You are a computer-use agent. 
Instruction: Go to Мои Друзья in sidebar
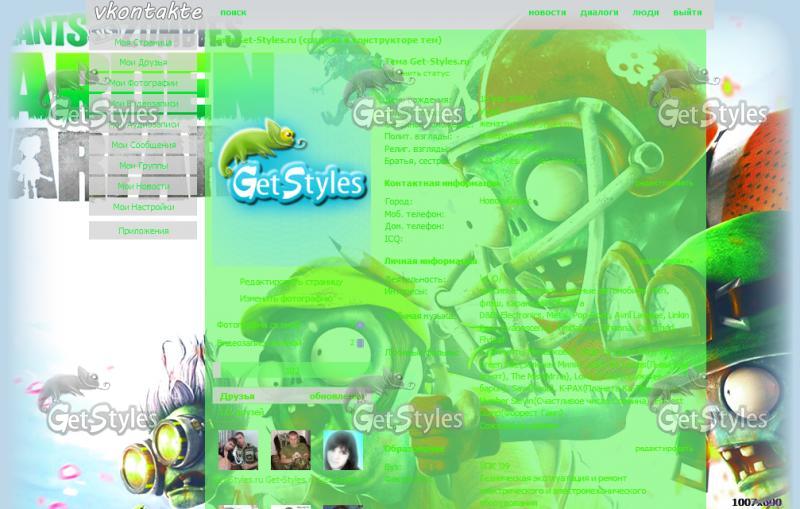[x=143, y=62]
